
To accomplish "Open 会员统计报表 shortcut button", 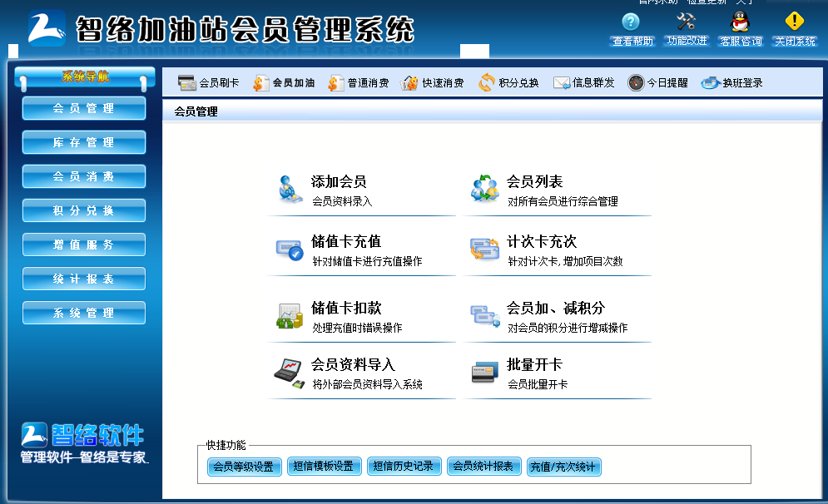I will coord(483,466).
